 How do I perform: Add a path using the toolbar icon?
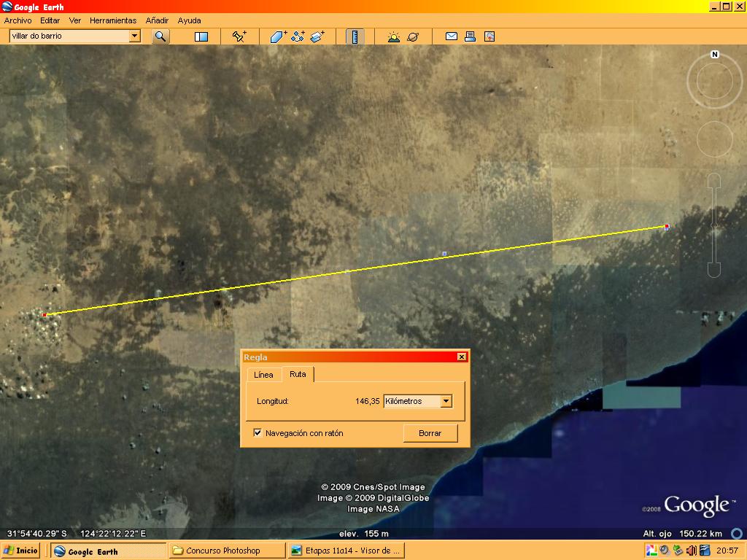(x=298, y=36)
